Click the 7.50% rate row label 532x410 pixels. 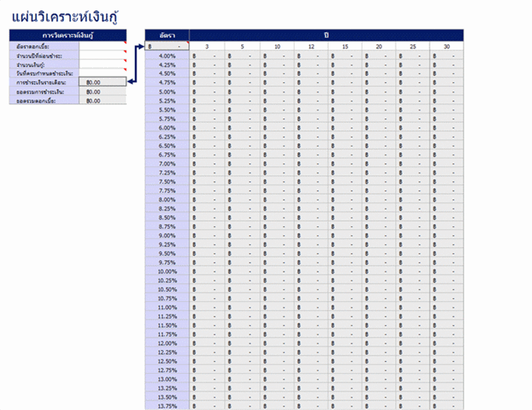(x=167, y=181)
